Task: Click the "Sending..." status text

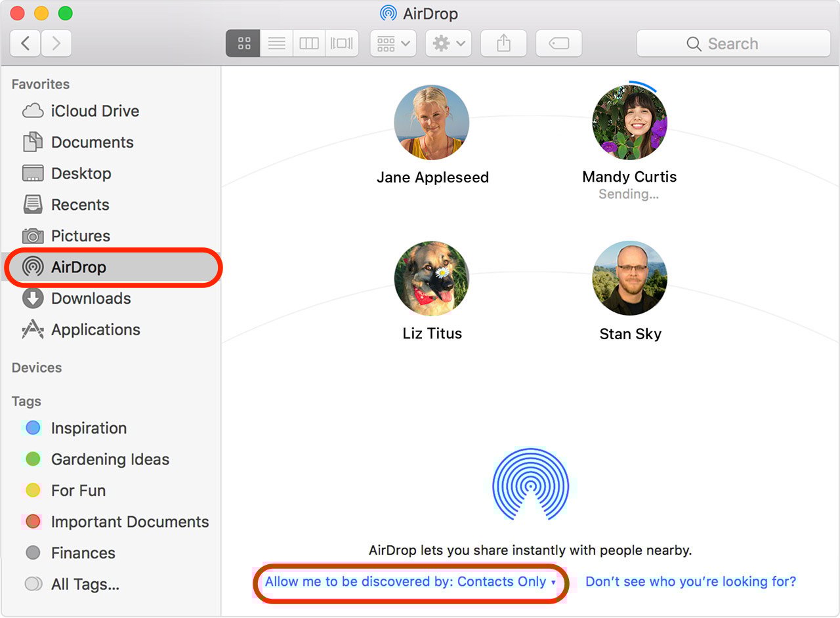Action: [629, 195]
